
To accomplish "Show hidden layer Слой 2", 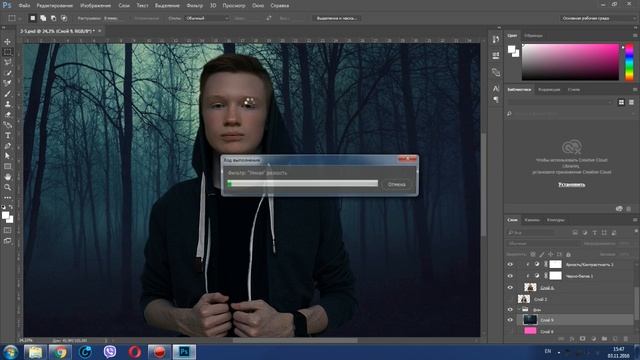I will click(510, 299).
